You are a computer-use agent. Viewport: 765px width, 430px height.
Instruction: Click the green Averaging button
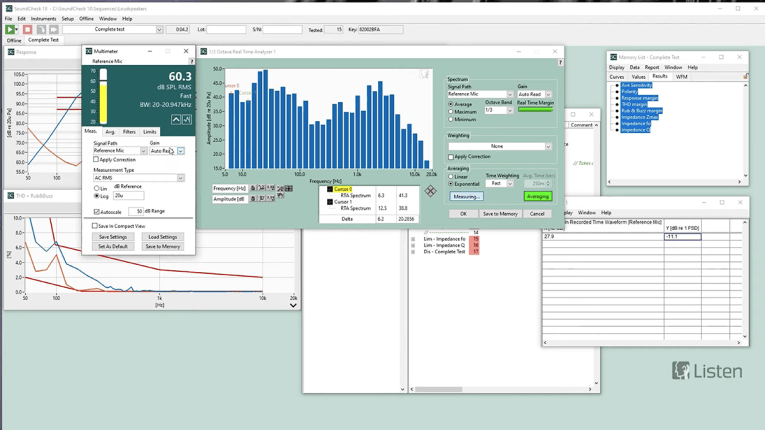pyautogui.click(x=538, y=196)
